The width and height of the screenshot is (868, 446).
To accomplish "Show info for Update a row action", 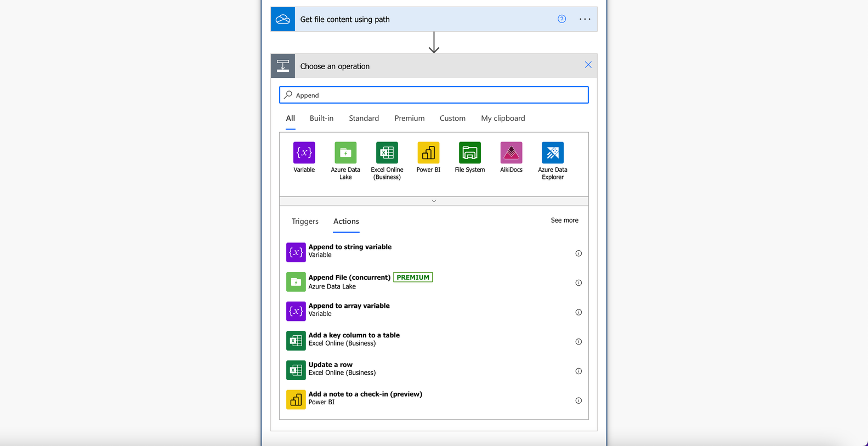I will click(x=578, y=371).
